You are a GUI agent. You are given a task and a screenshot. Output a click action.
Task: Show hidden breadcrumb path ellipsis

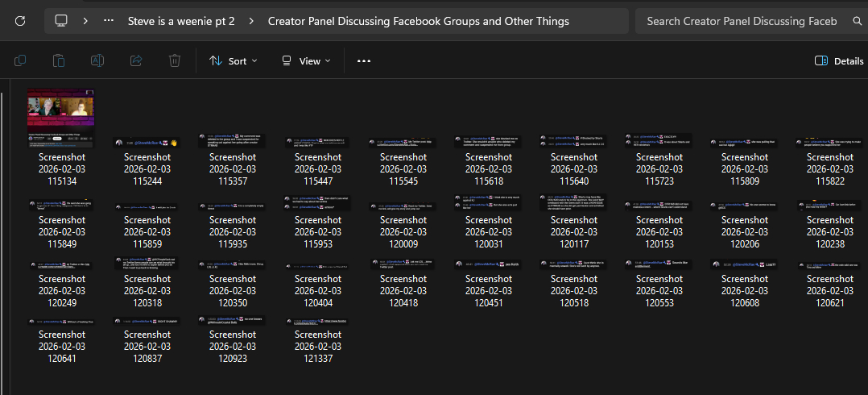coord(109,21)
